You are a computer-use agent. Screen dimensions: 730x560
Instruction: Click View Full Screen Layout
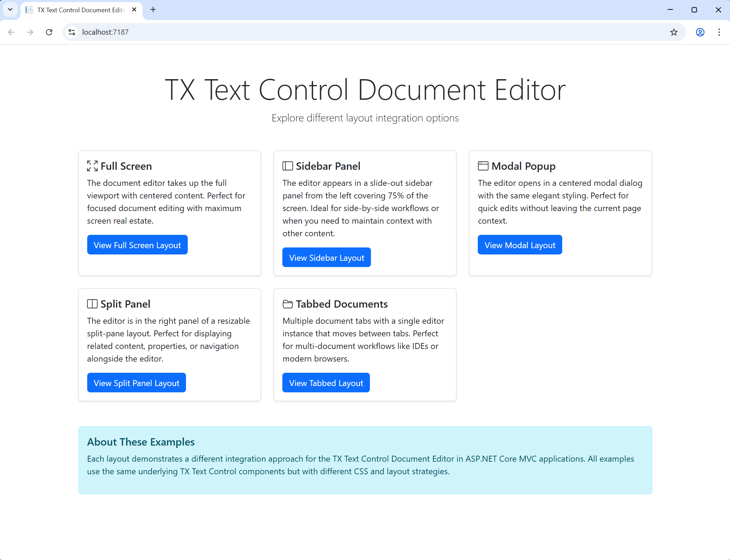[137, 245]
